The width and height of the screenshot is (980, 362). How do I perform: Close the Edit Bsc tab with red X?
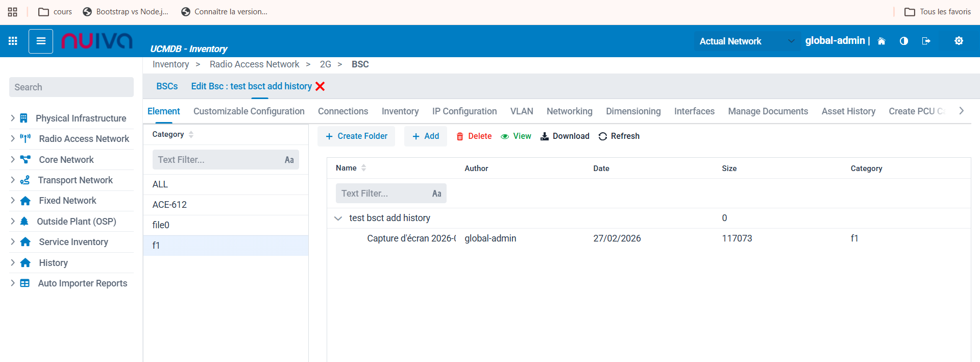[320, 86]
